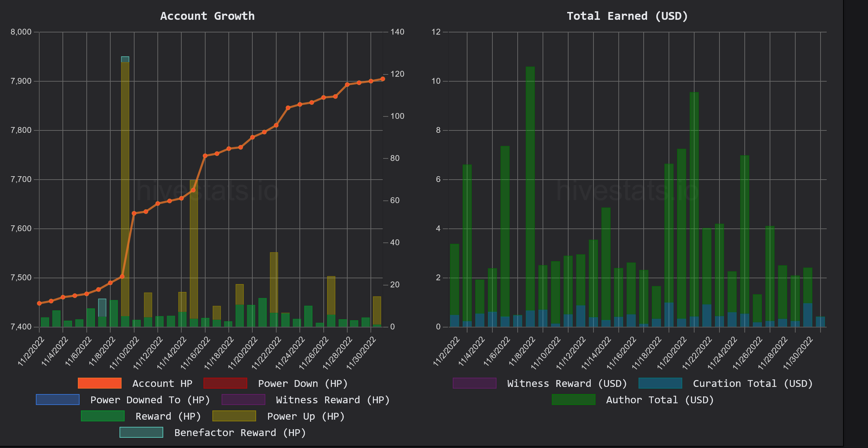Click the Power Up (HP) legend label
The image size is (868, 448).
306,416
